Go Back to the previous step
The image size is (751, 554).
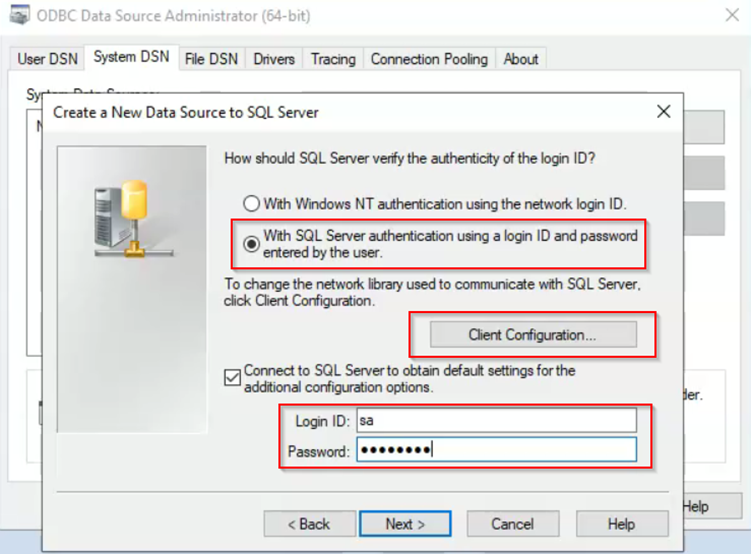309,523
